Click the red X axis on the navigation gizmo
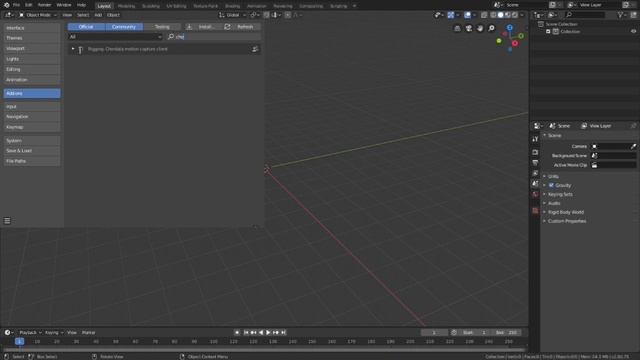Viewport: 640px width, 360px height. point(515,43)
